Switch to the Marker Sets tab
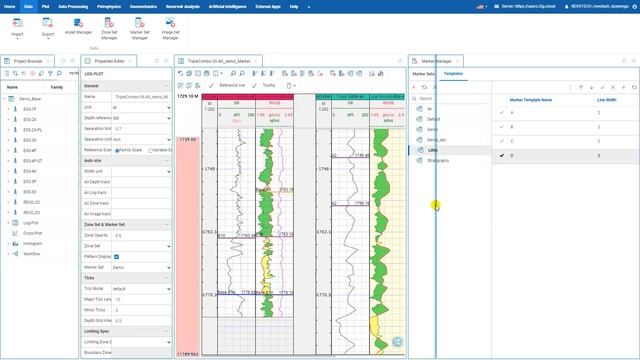 coord(423,74)
